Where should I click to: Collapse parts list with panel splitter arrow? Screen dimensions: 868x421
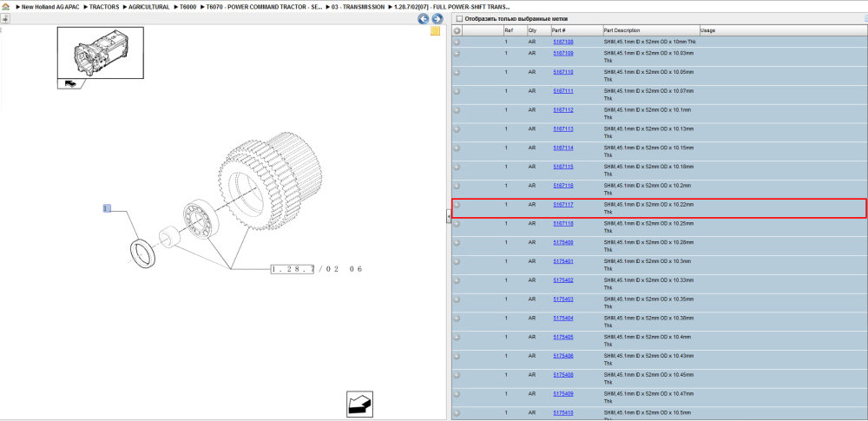(x=449, y=218)
